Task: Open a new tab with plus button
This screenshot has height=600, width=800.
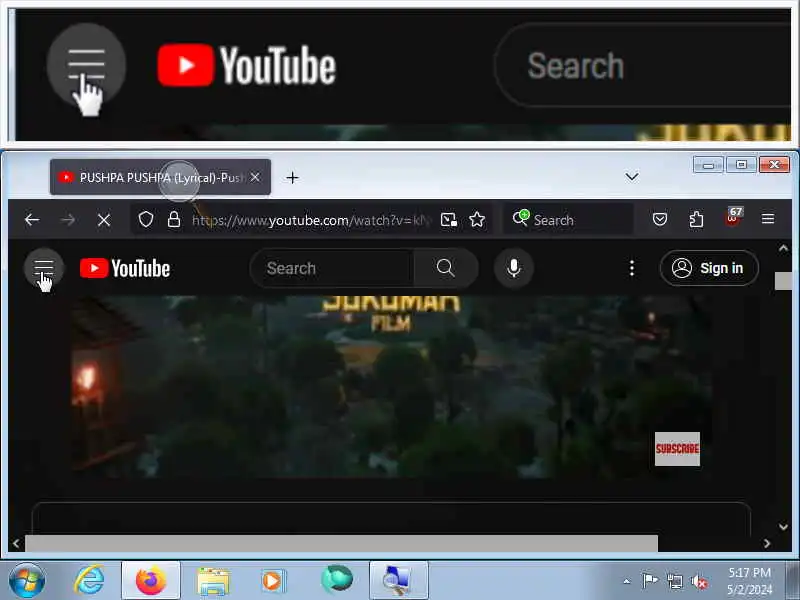Action: point(292,178)
